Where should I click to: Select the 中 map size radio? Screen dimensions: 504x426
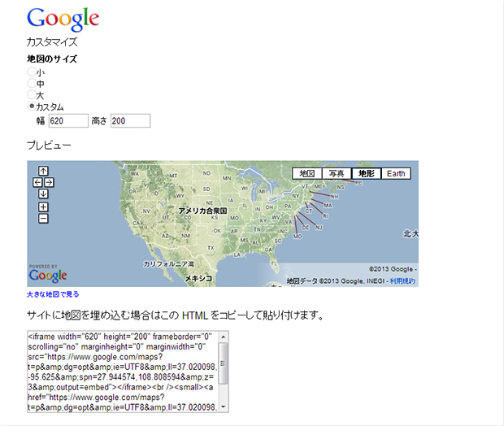coord(32,83)
